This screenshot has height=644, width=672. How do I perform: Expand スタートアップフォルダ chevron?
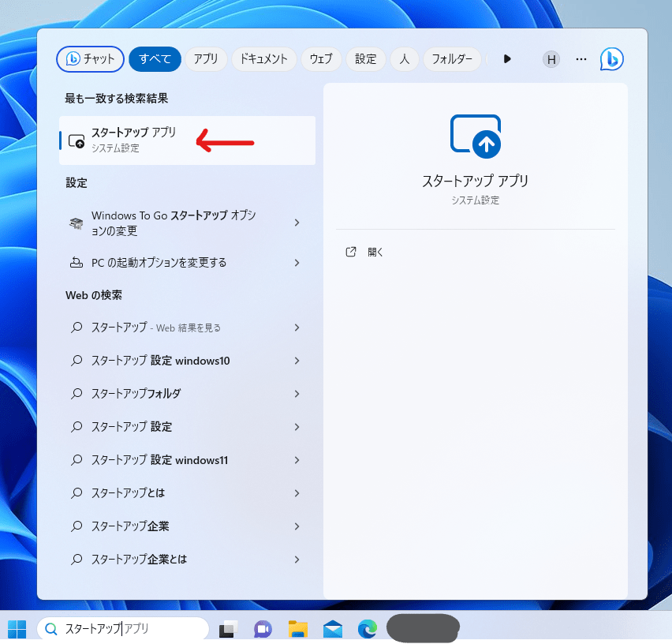click(x=297, y=394)
